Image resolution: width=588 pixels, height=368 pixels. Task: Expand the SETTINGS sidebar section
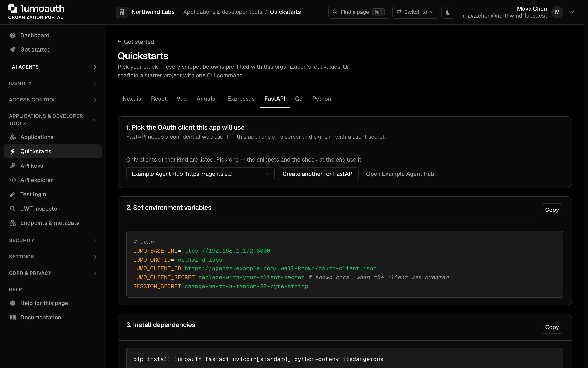tap(53, 257)
